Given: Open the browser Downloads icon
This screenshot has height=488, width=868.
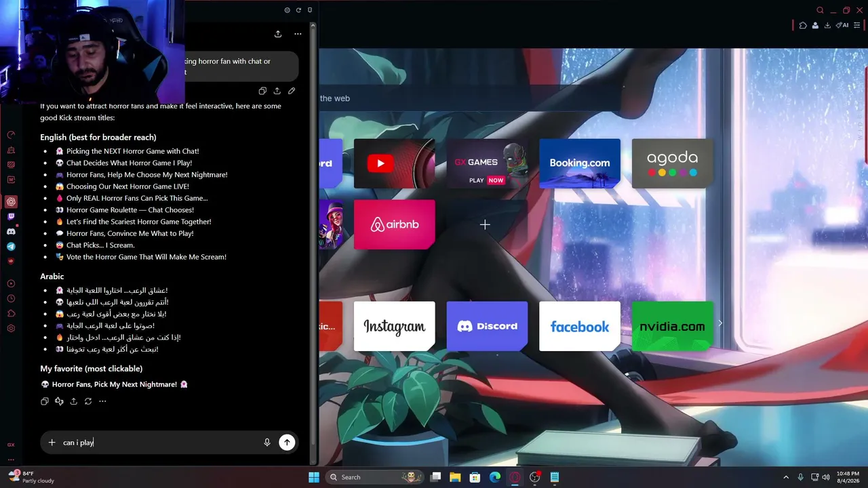Looking at the screenshot, I should point(827,25).
